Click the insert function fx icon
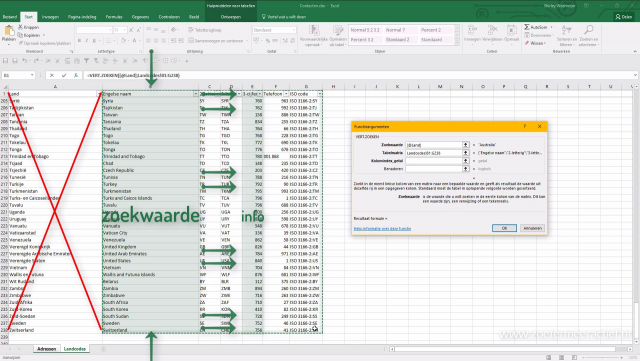The image size is (640, 361). pos(76,75)
